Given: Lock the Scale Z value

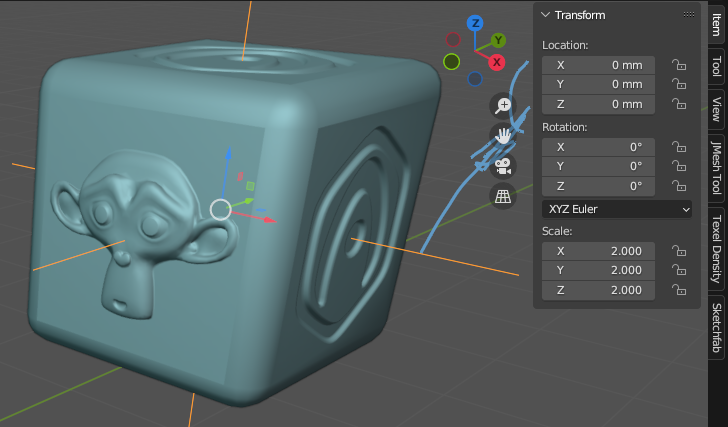Looking at the screenshot, I should 679,290.
